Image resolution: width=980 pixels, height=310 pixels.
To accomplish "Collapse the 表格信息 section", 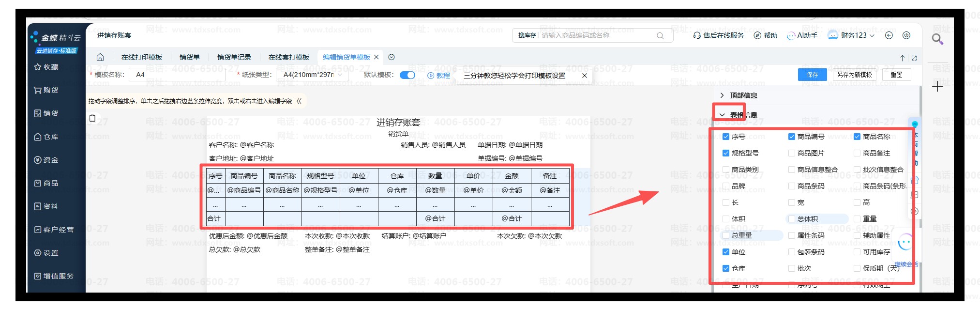I will [x=722, y=115].
